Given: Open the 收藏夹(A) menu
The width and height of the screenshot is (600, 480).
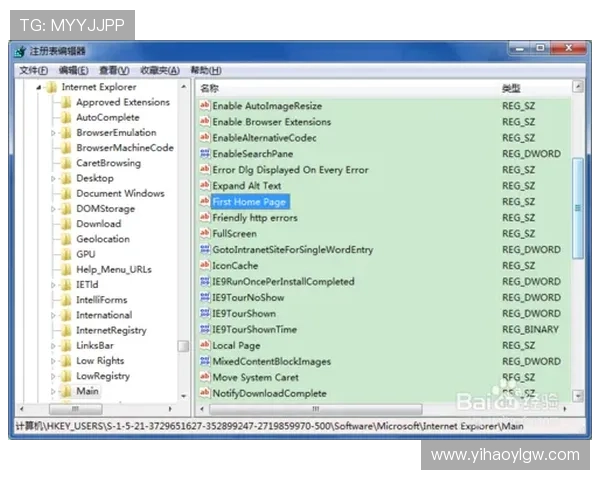Looking at the screenshot, I should [x=159, y=71].
